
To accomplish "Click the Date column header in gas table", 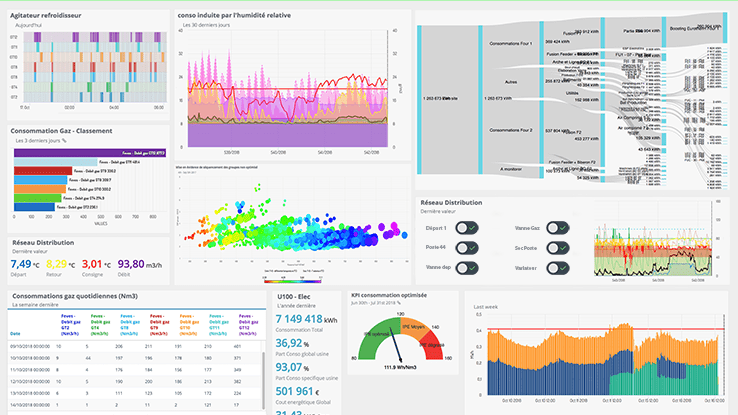I will point(15,334).
